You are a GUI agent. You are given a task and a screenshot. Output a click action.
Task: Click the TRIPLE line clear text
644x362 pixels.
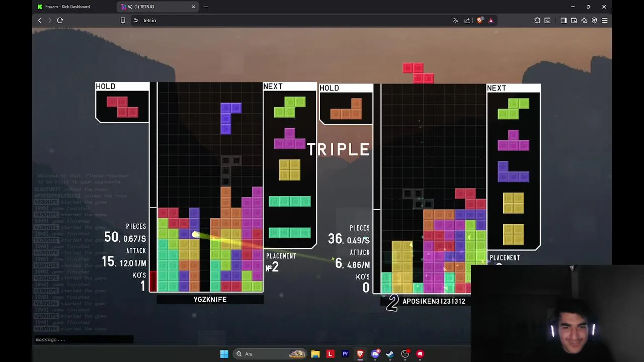pos(339,149)
